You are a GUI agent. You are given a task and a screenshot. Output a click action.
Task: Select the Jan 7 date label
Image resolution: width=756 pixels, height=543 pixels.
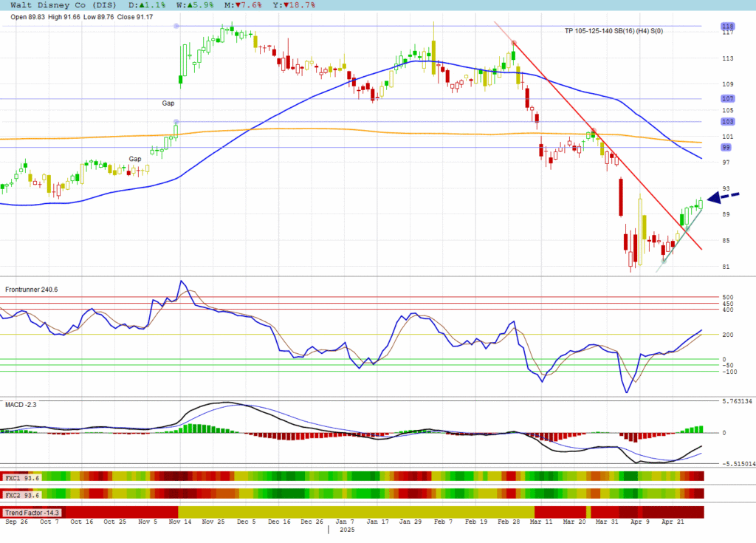coord(345,522)
